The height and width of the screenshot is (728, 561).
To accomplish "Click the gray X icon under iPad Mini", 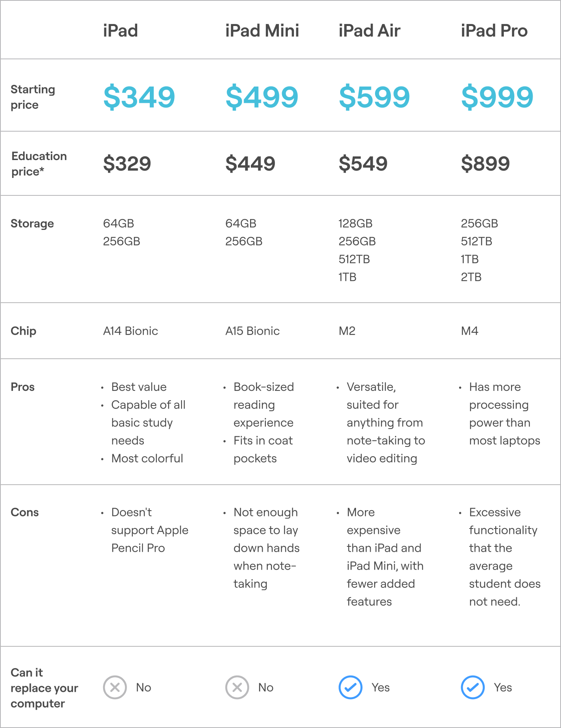I will [x=237, y=687].
